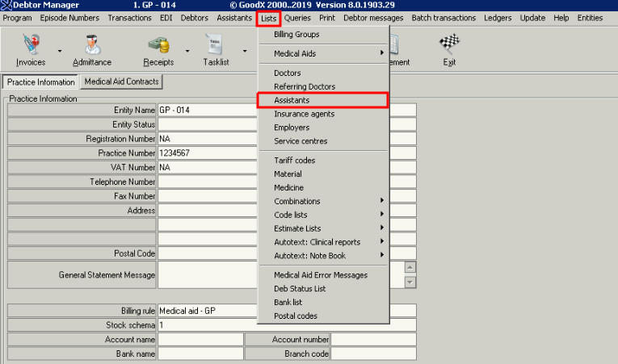Select Tariff codes menu entry

tap(323, 161)
